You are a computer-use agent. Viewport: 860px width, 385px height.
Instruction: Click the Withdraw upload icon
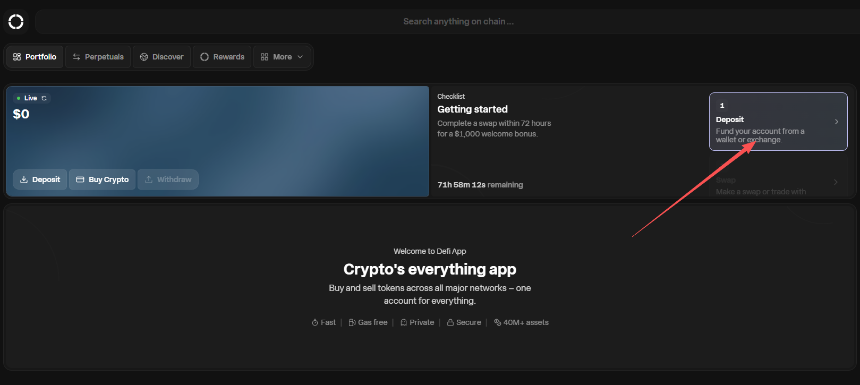click(148, 179)
